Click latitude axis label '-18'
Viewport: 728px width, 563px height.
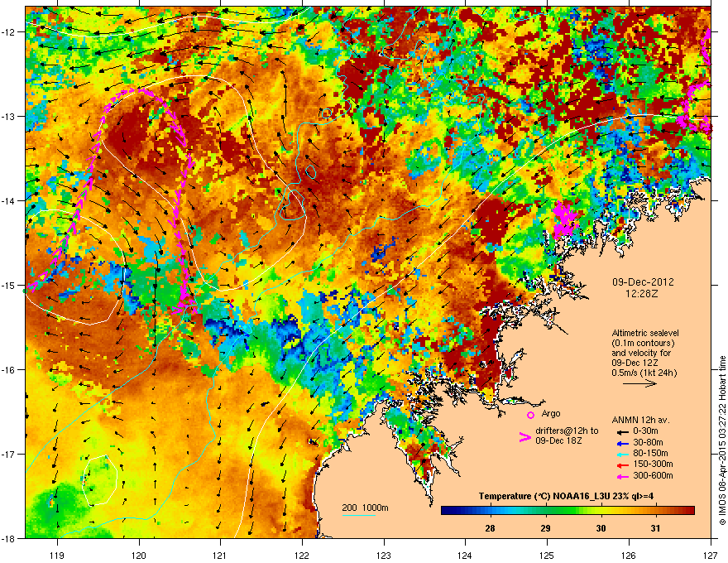click(9, 538)
